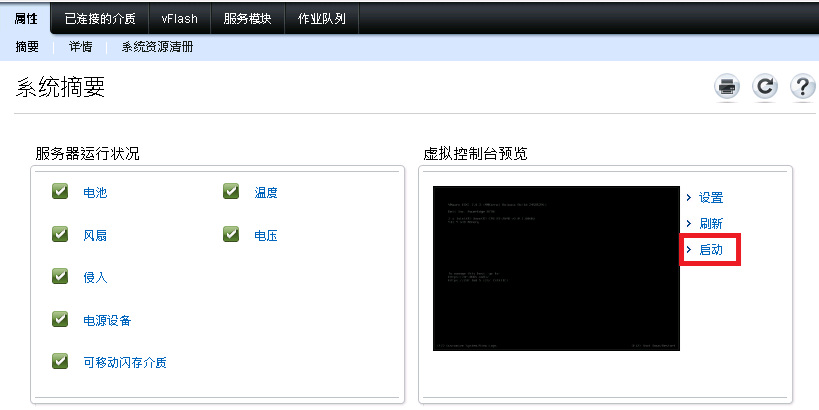Open the help question mark icon
Image resolution: width=819 pixels, height=410 pixels.
(x=802, y=87)
